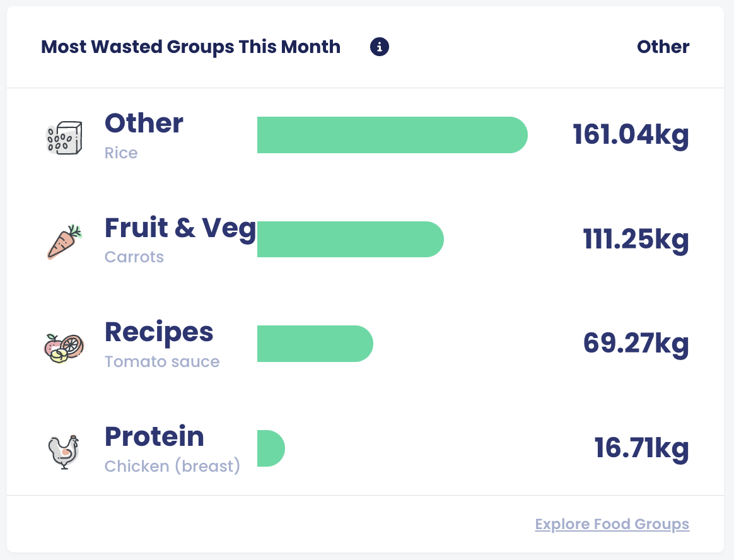Select the Fruit & Veg group label
Image resolution: width=734 pixels, height=560 pixels.
click(181, 228)
